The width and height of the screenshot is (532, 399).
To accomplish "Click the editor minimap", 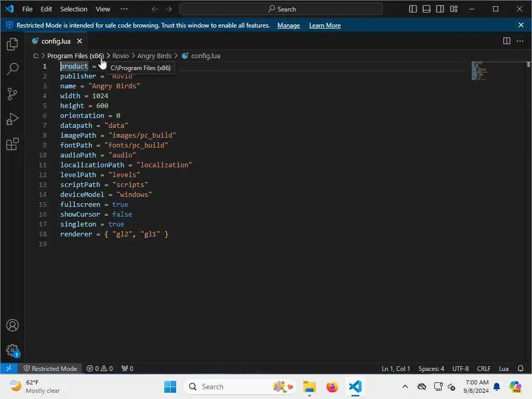I will tap(479, 71).
